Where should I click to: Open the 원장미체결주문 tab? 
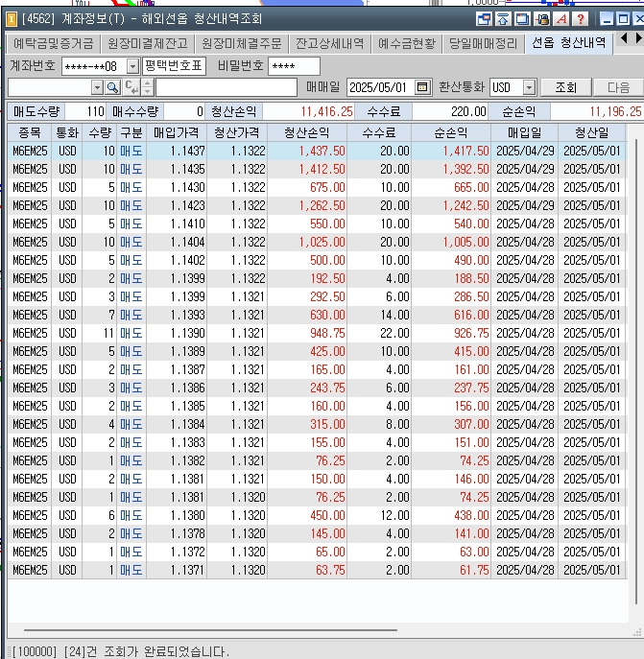coord(242,43)
